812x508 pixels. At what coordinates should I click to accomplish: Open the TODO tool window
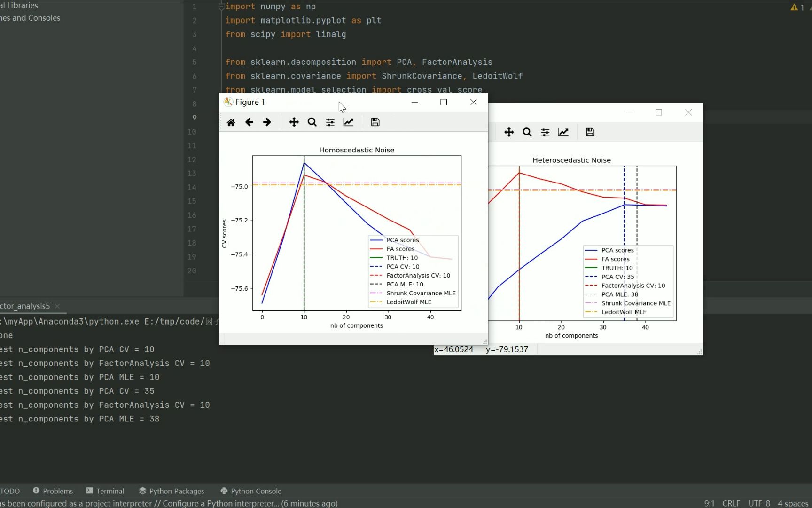coord(10,491)
